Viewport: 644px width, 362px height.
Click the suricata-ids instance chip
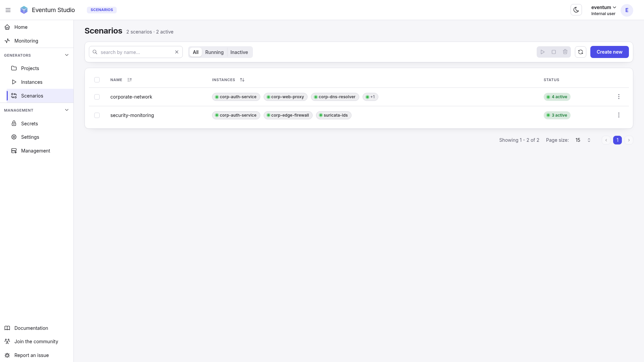(x=334, y=115)
